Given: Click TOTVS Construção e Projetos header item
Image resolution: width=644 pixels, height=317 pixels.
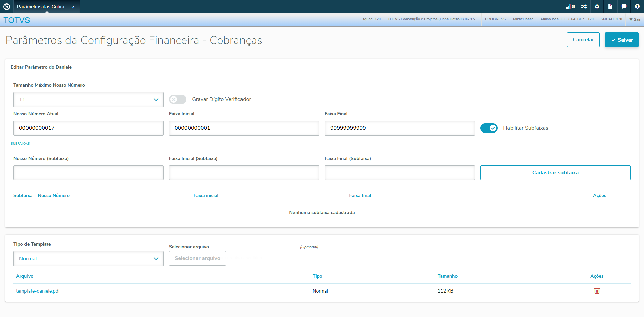Looking at the screenshot, I should pyautogui.click(x=433, y=19).
